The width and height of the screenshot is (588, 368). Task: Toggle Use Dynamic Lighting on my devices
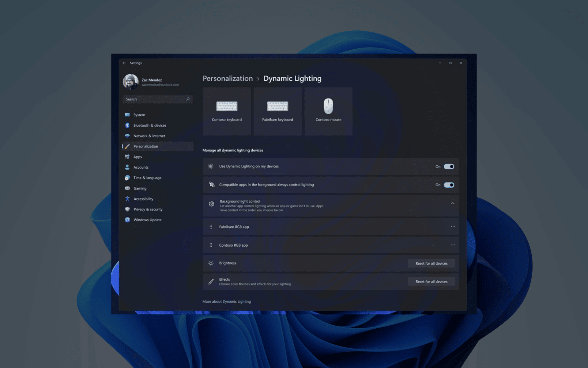point(448,166)
